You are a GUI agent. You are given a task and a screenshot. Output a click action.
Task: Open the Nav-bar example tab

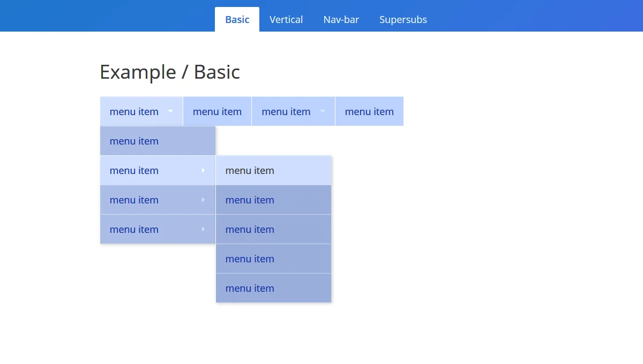tap(341, 19)
